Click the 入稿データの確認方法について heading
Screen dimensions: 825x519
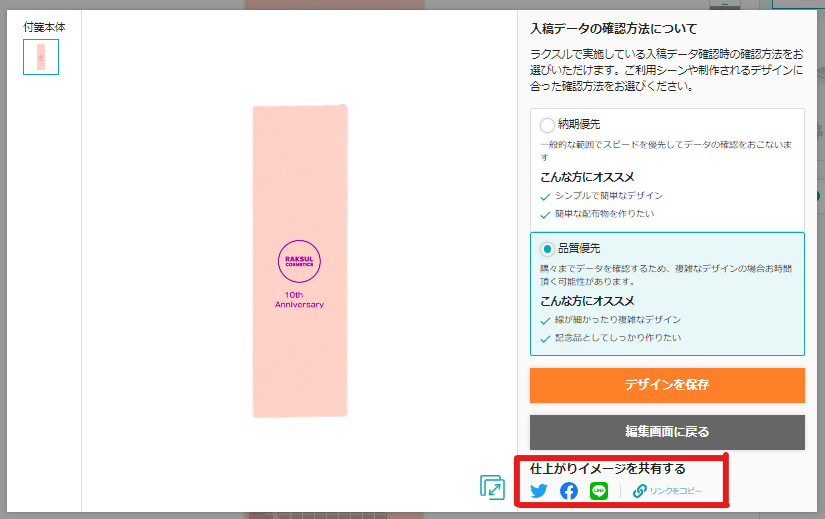[x=613, y=28]
